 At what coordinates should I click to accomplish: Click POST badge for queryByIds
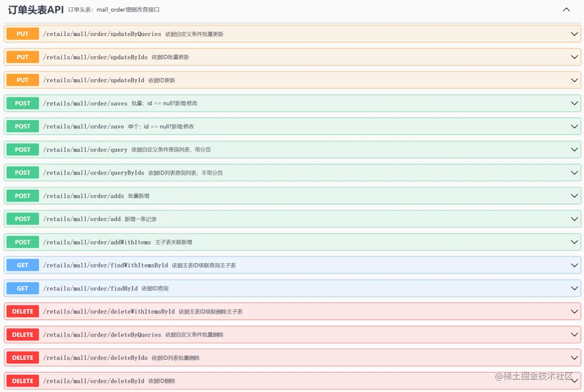22,173
